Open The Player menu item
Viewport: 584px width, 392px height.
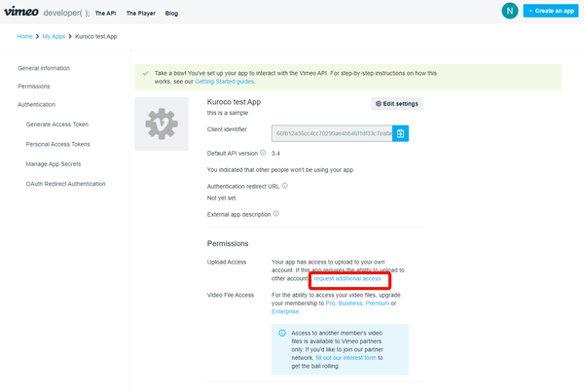point(141,13)
